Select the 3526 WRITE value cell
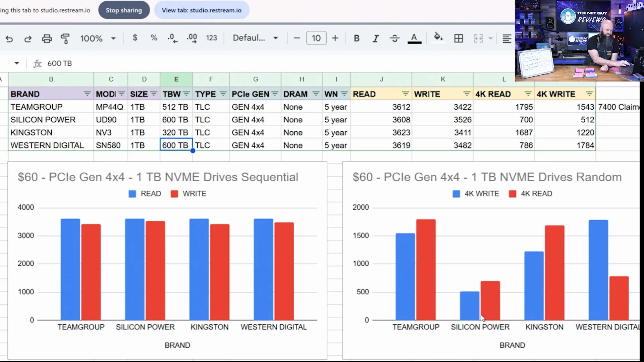644x362 pixels. pyautogui.click(x=443, y=120)
